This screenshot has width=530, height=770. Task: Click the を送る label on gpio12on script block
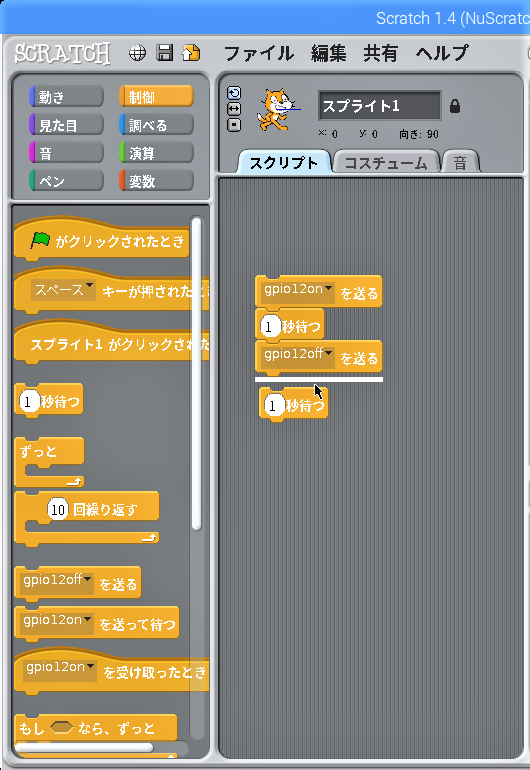pyautogui.click(x=359, y=294)
